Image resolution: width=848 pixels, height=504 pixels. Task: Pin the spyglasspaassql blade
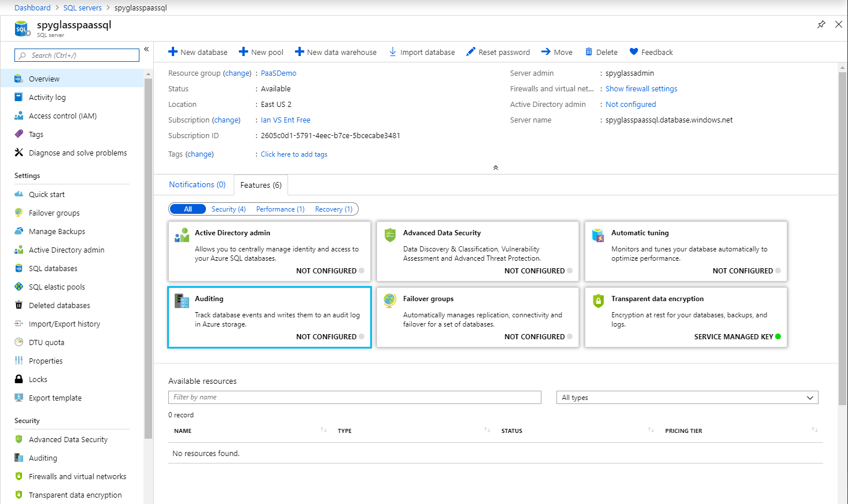click(x=821, y=25)
